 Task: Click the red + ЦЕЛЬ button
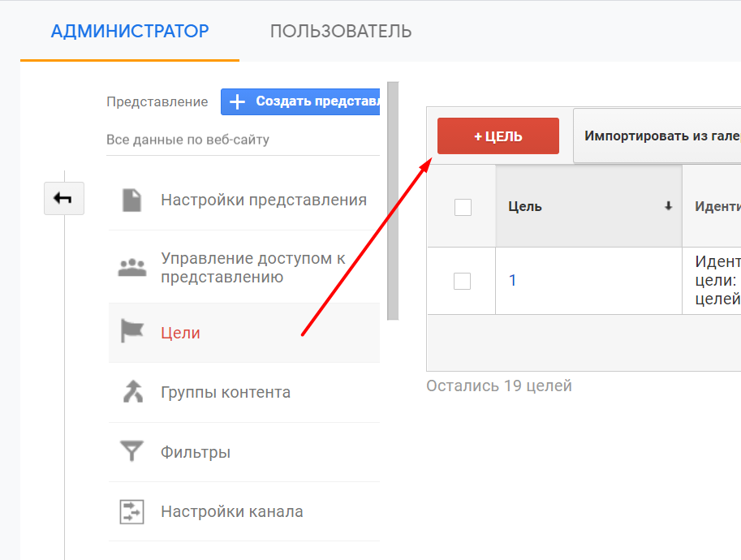coord(498,136)
